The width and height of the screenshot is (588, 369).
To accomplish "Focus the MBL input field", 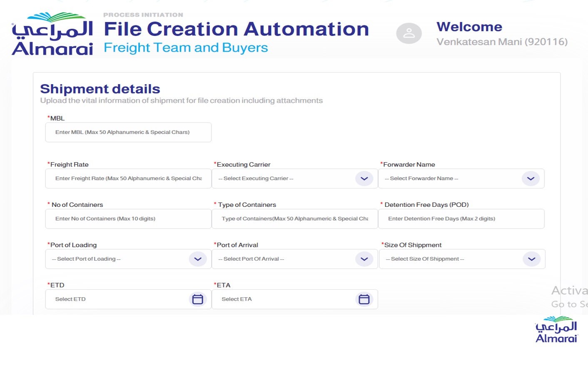I will coord(128,132).
